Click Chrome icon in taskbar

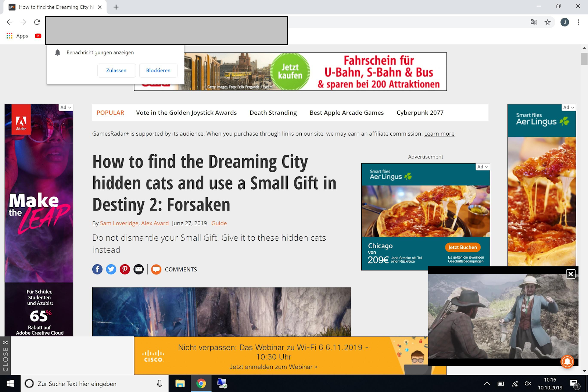(x=201, y=384)
